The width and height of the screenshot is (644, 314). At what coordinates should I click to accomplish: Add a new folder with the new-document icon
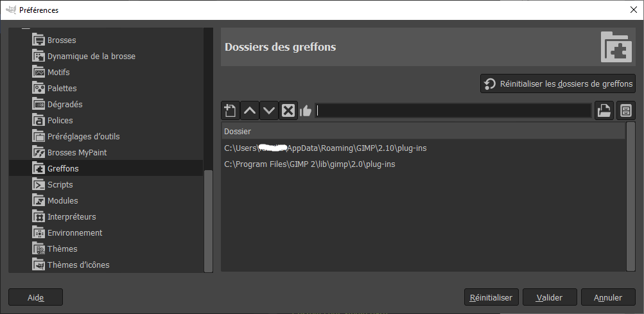pos(231,110)
